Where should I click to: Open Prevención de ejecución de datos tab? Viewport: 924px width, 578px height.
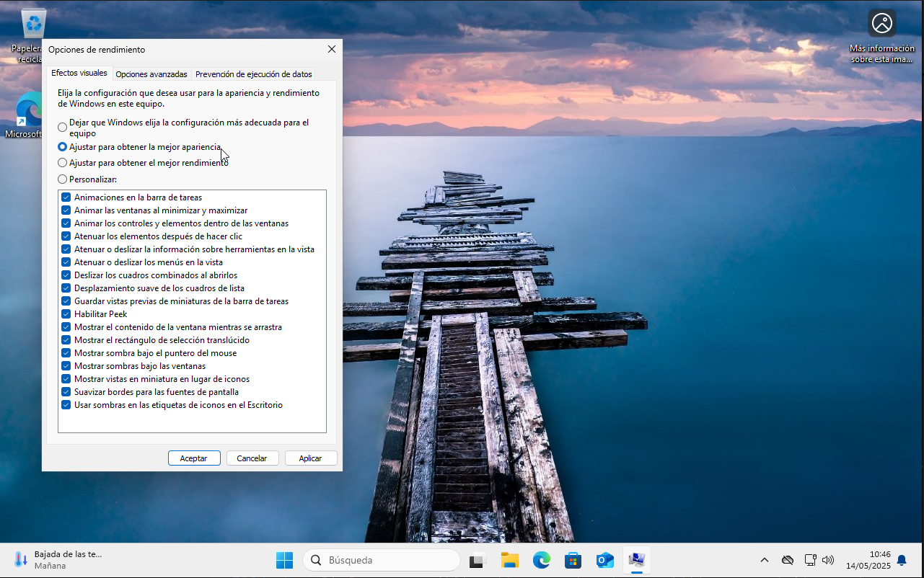pyautogui.click(x=253, y=74)
